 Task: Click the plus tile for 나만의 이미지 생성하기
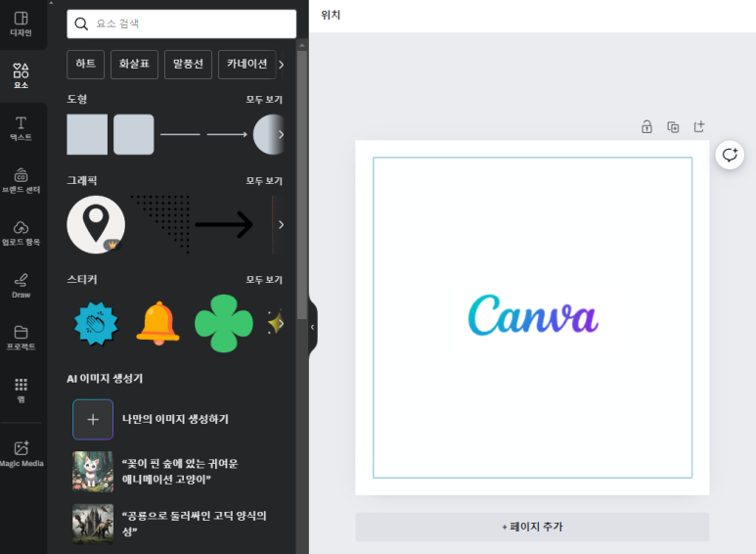93,419
